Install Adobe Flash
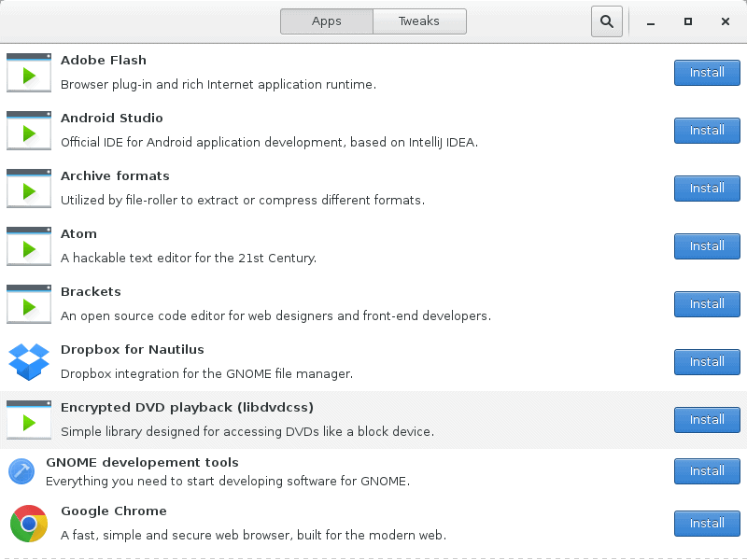This screenshot has width=747, height=560. point(707,73)
